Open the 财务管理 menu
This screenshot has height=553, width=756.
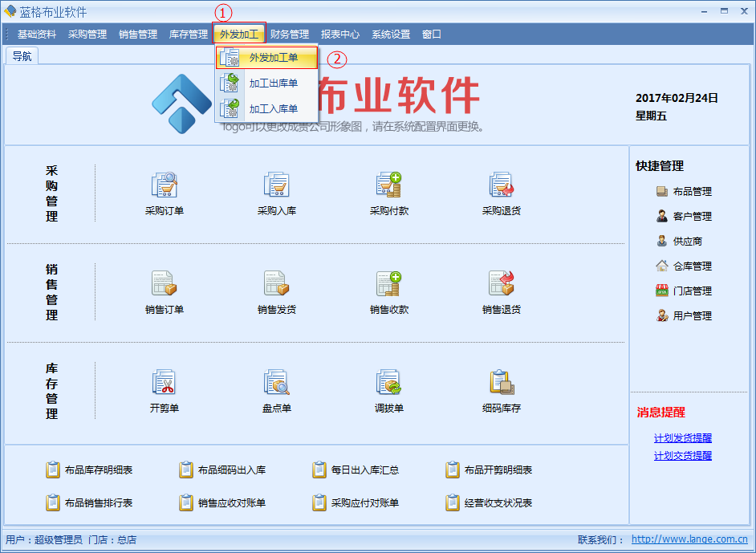[x=289, y=35]
